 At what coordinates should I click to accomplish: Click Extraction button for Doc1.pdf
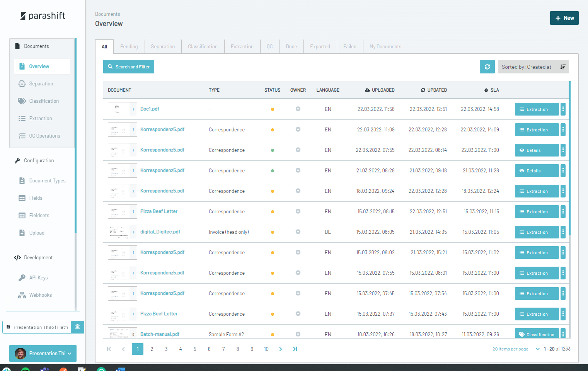point(537,109)
